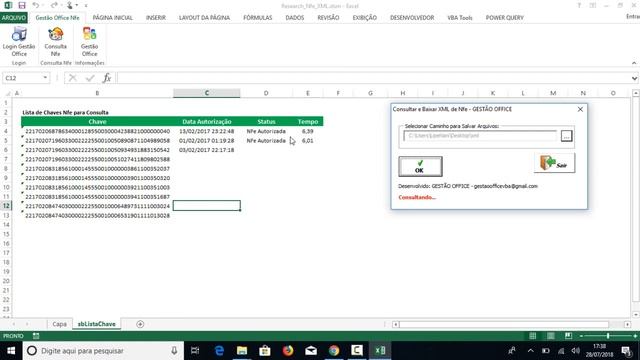Open the Mail app on the taskbar
Viewport: 640px width, 360px height.
[311, 351]
